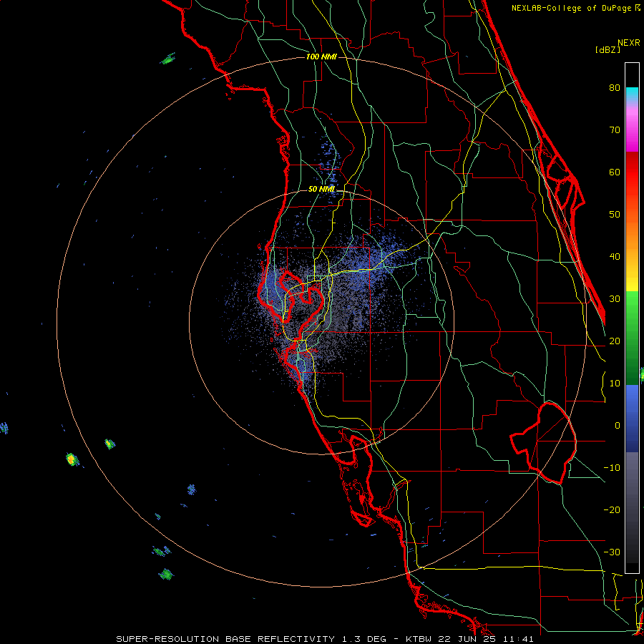Viewport: 644px width, 644px height.
Task: Click the -30 value on the dBZ scale
Action: 612,552
